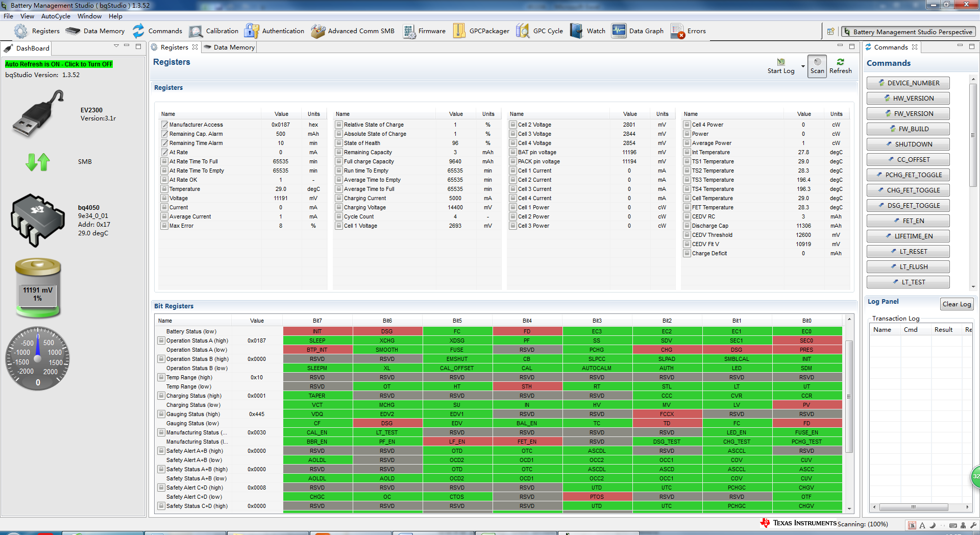Toggle the Temperature register log checkbox

[x=164, y=189]
